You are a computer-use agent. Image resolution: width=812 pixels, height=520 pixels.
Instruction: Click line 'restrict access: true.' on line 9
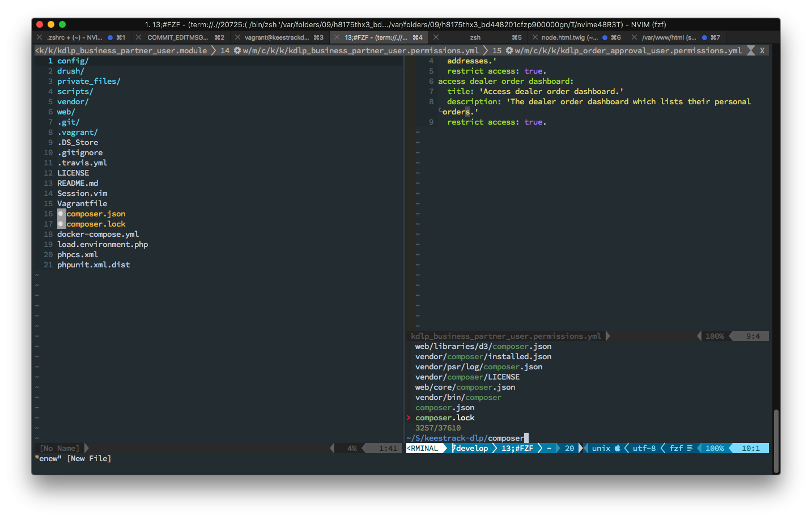[x=497, y=122]
